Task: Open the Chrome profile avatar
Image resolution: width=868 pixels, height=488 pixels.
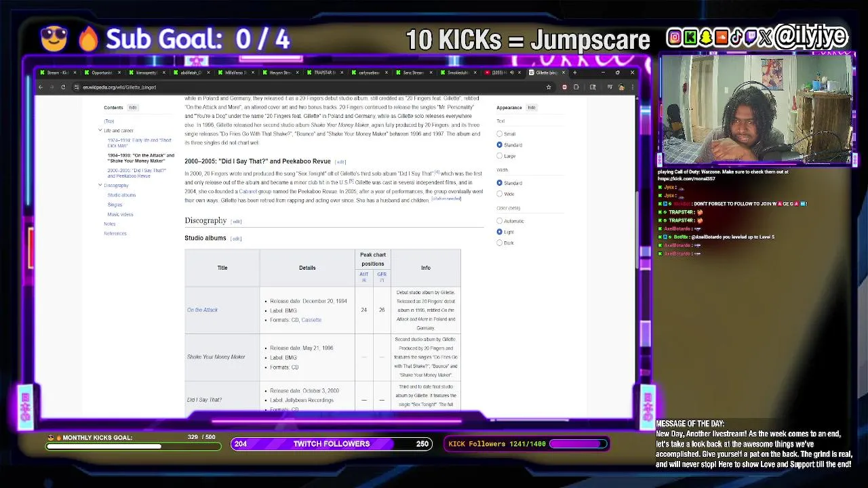Action: [x=621, y=87]
